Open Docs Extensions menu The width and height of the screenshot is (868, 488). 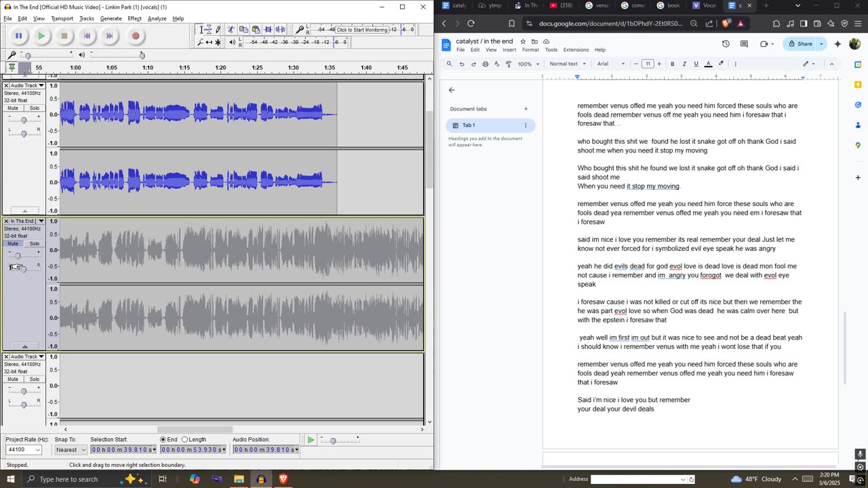[x=576, y=50]
